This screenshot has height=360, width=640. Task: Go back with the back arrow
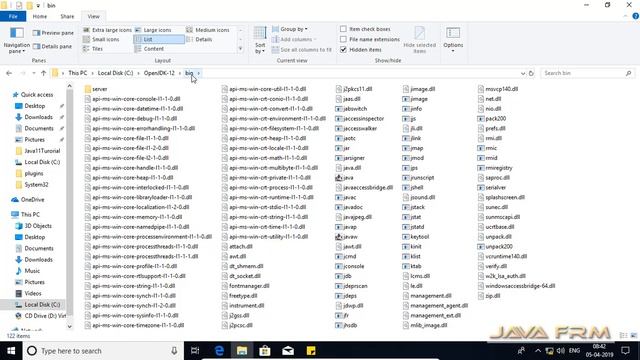(9, 73)
